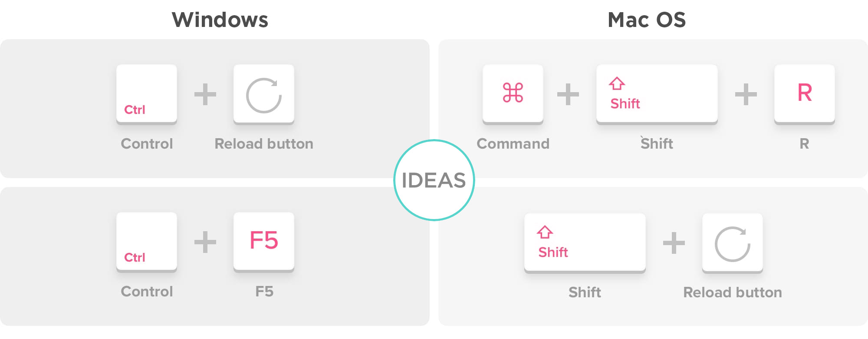Click the Reload button label under Mac OS
The image size is (868, 339).
click(x=733, y=292)
